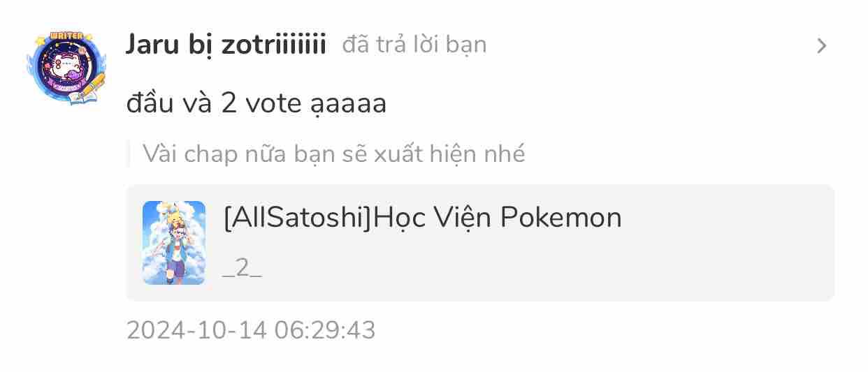868x372 pixels.
Task: Open the story cover thumbnail with Pikachu
Action: (174, 243)
